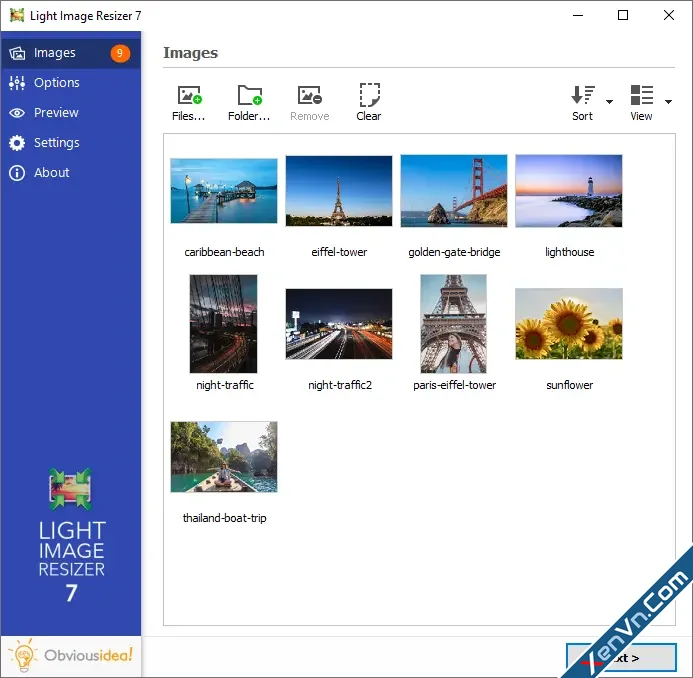Click the Settings gear icon
This screenshot has height=678, width=693.
tap(17, 143)
